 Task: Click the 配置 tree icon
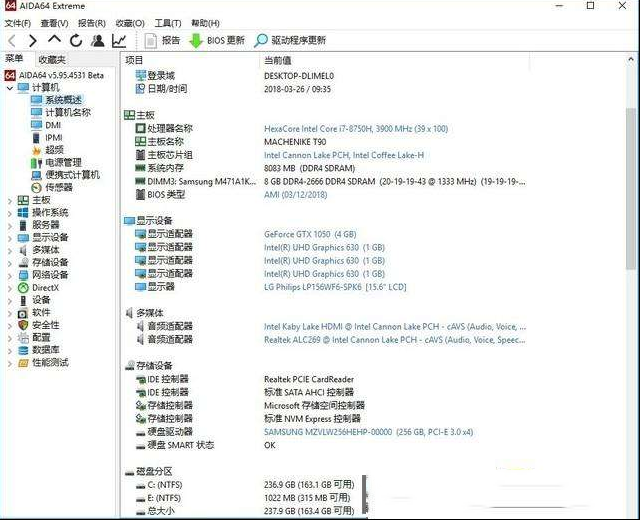(x=23, y=338)
